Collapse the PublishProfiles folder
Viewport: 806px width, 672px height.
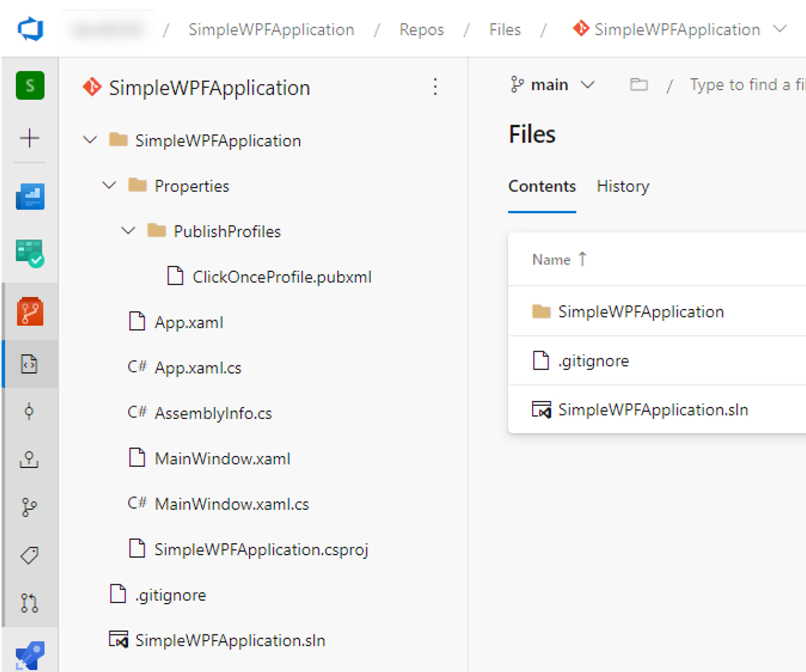[x=128, y=231]
